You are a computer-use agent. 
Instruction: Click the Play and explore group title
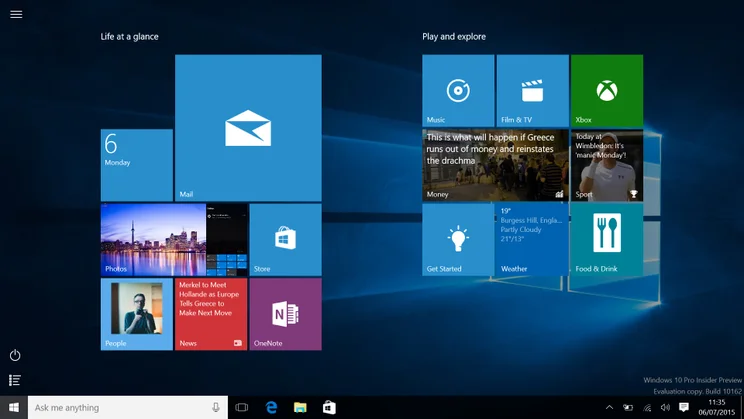[x=454, y=37]
